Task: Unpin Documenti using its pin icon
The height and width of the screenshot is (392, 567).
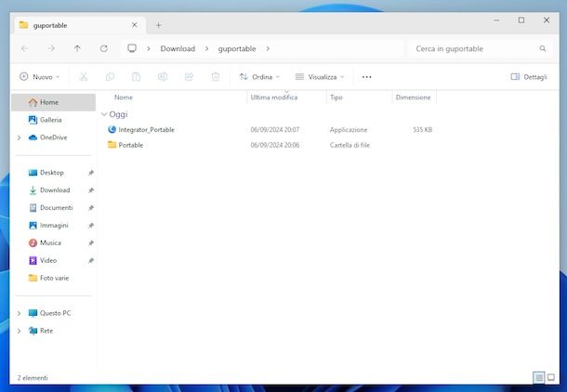Action: click(91, 208)
